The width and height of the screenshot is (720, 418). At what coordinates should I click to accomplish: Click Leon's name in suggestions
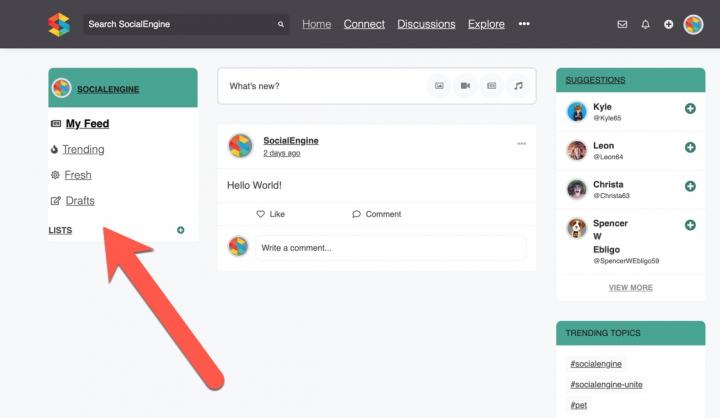pos(603,146)
